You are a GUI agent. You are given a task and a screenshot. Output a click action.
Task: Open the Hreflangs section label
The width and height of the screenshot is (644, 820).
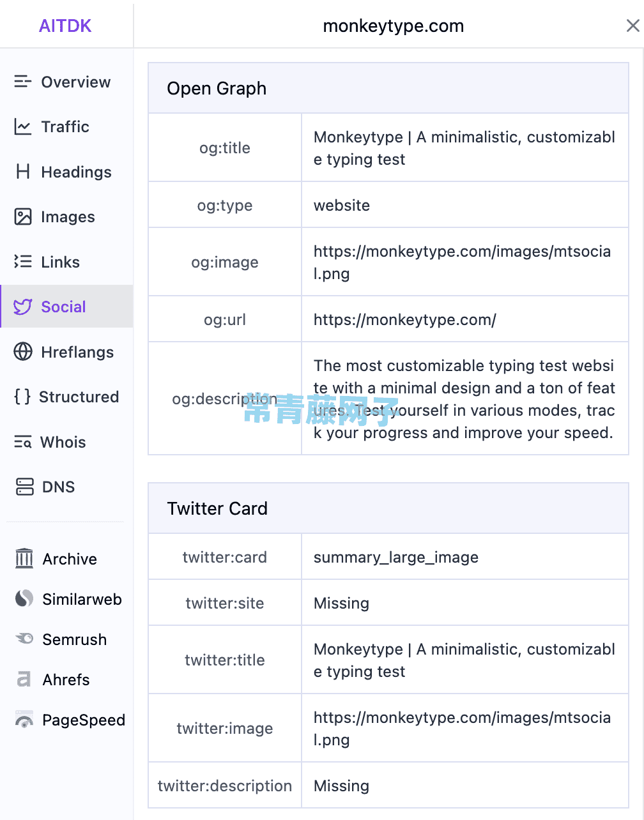tap(77, 352)
